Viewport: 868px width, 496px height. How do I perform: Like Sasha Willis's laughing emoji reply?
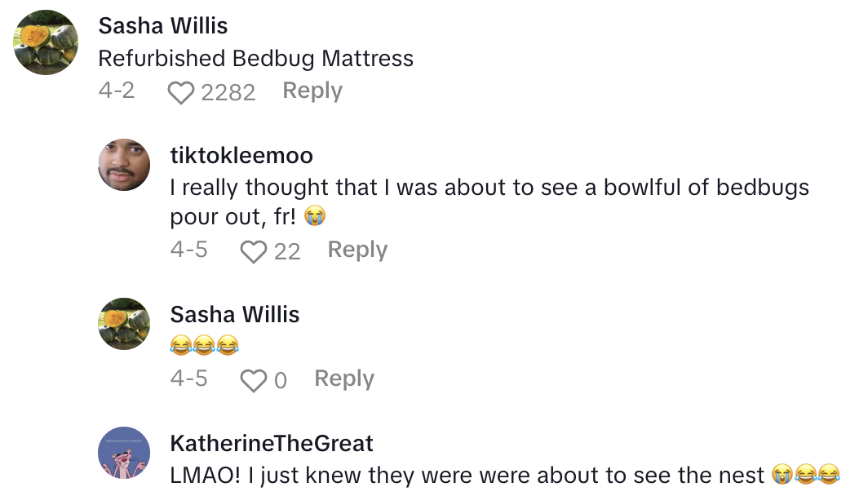pyautogui.click(x=254, y=380)
